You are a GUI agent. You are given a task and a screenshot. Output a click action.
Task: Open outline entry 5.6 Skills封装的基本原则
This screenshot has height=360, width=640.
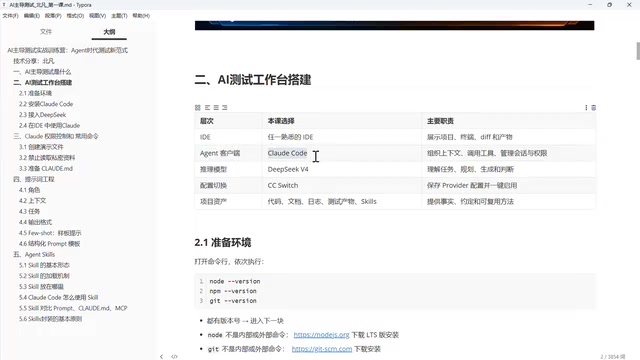click(50, 319)
